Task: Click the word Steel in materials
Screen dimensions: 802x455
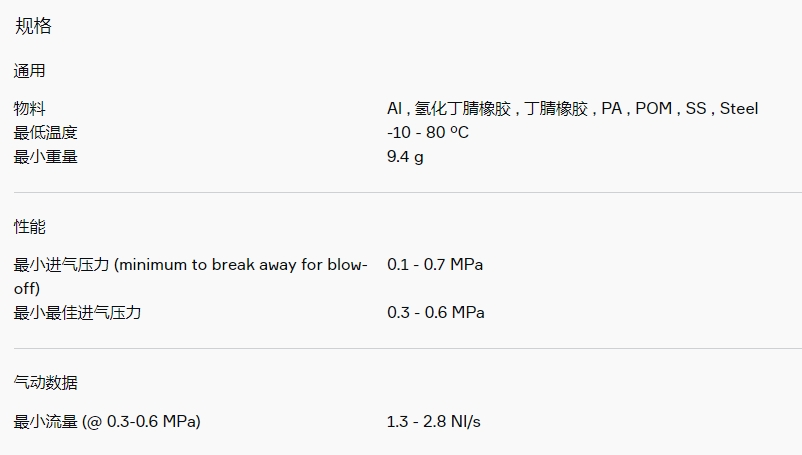Action: pos(739,108)
